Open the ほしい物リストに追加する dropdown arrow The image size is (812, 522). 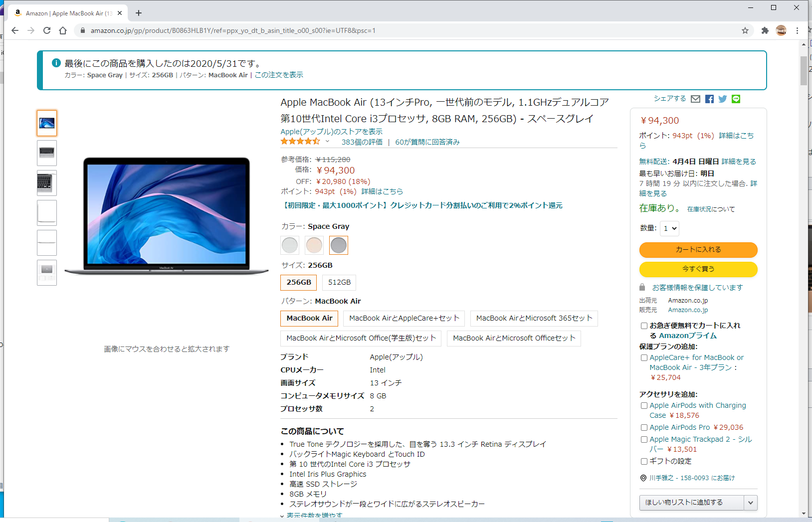tap(751, 503)
